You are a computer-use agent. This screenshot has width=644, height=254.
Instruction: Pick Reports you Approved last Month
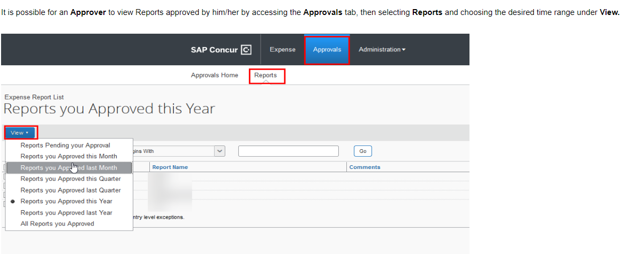[69, 168]
